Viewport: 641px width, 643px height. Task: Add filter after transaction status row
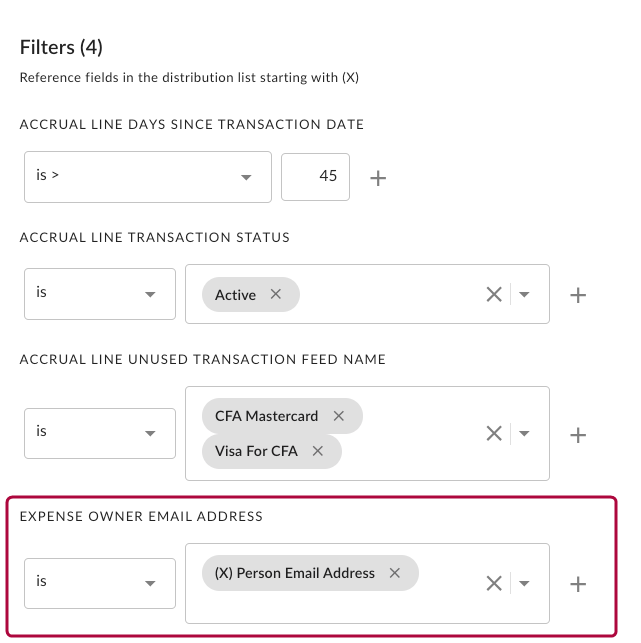pyautogui.click(x=577, y=295)
